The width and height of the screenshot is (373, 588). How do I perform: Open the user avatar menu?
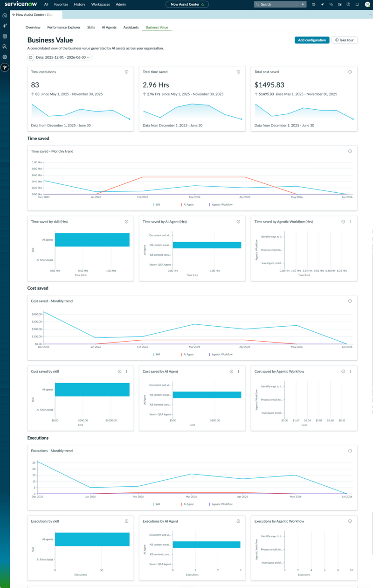click(x=367, y=4)
